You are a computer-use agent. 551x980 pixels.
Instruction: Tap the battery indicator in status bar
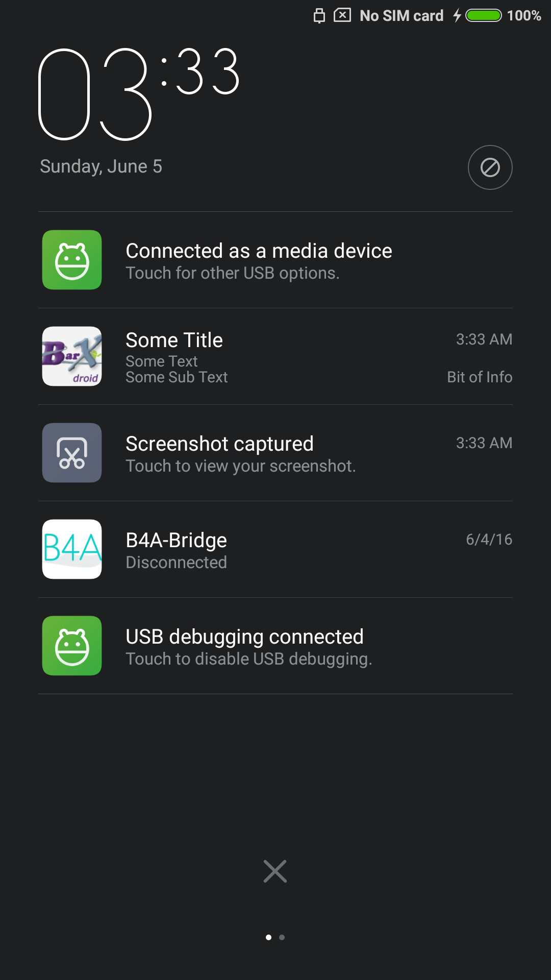click(x=484, y=16)
